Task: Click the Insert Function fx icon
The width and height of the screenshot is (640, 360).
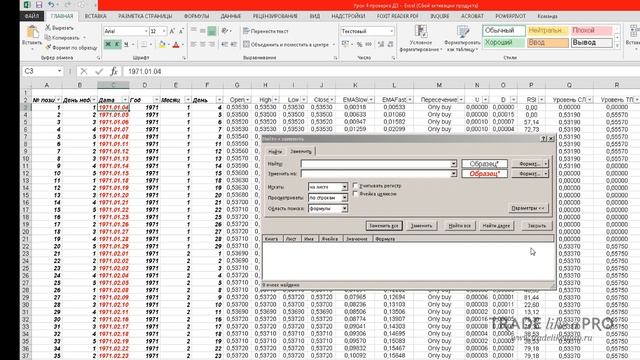Action: [x=114, y=71]
